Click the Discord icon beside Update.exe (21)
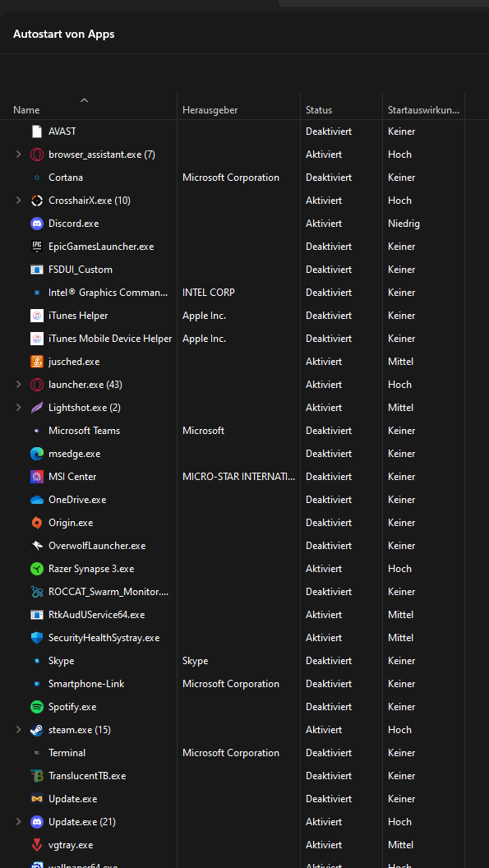 [x=36, y=821]
